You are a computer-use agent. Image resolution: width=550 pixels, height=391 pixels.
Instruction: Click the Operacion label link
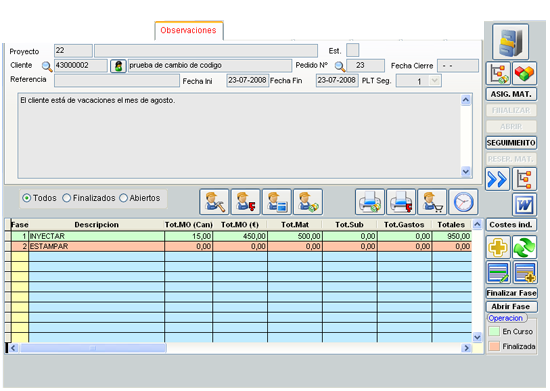(505, 318)
